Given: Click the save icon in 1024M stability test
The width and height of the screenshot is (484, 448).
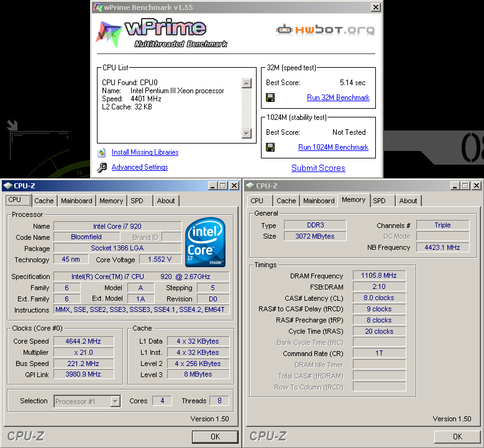Looking at the screenshot, I should 270,147.
